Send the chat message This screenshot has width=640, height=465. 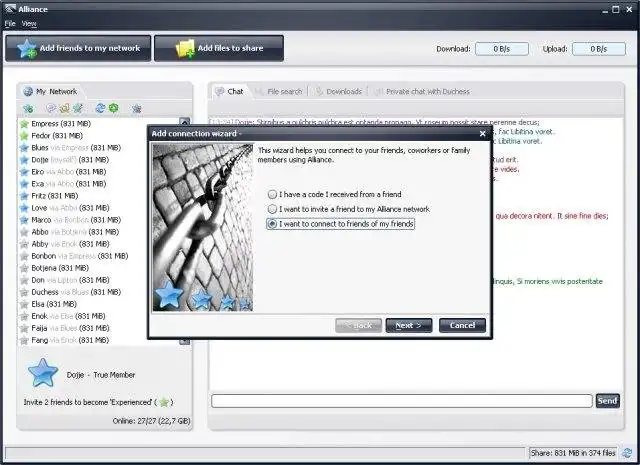(x=607, y=401)
